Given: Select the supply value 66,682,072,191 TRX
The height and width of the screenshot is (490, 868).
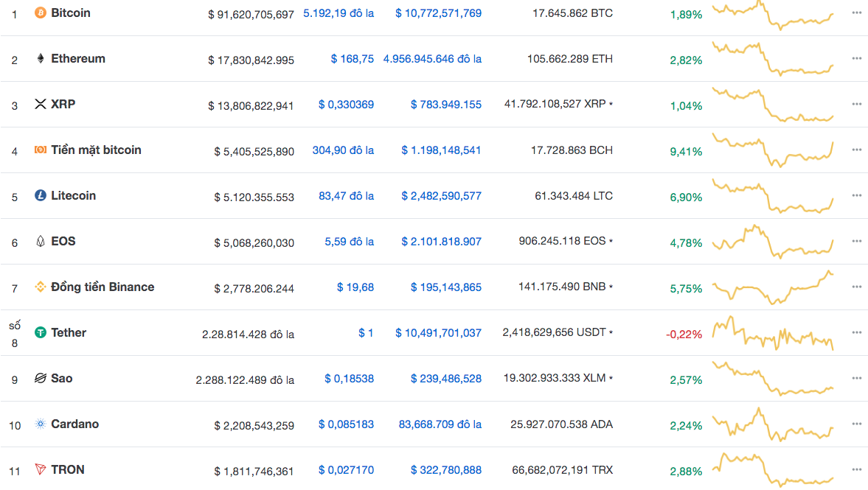Looking at the screenshot, I should pyautogui.click(x=563, y=470).
